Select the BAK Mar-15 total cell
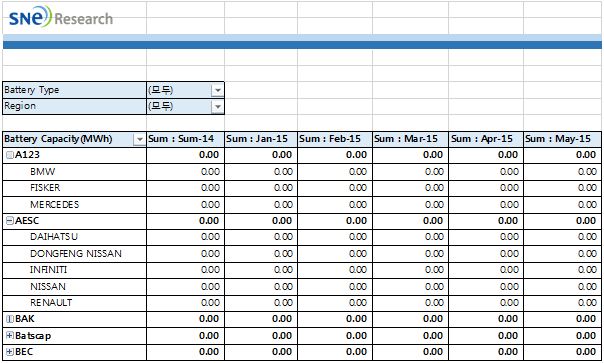The height and width of the screenshot is (363, 604). click(x=410, y=319)
